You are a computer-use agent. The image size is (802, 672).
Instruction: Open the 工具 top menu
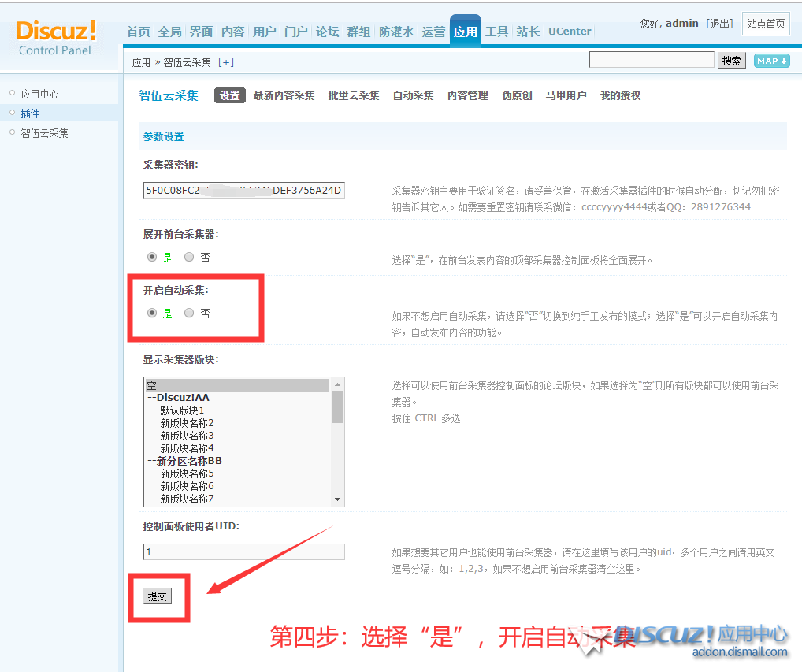496,32
